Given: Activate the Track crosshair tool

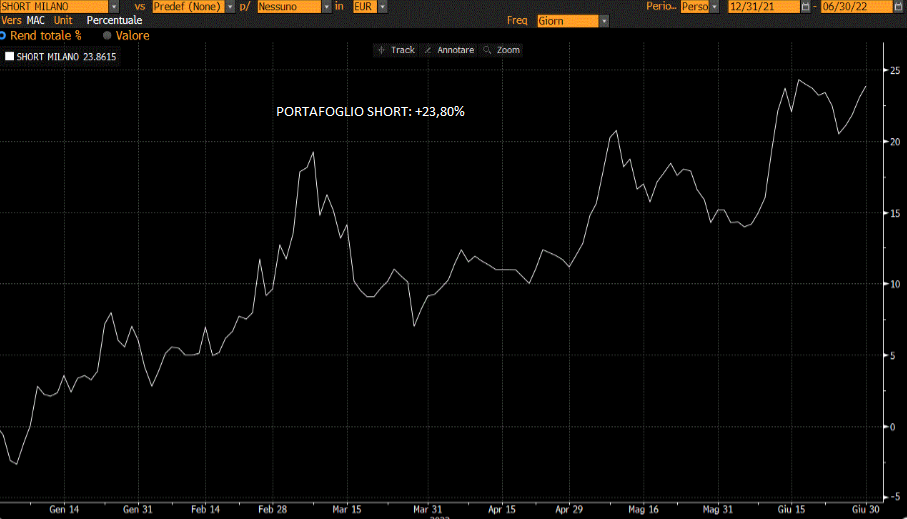Looking at the screenshot, I should click(x=396, y=50).
